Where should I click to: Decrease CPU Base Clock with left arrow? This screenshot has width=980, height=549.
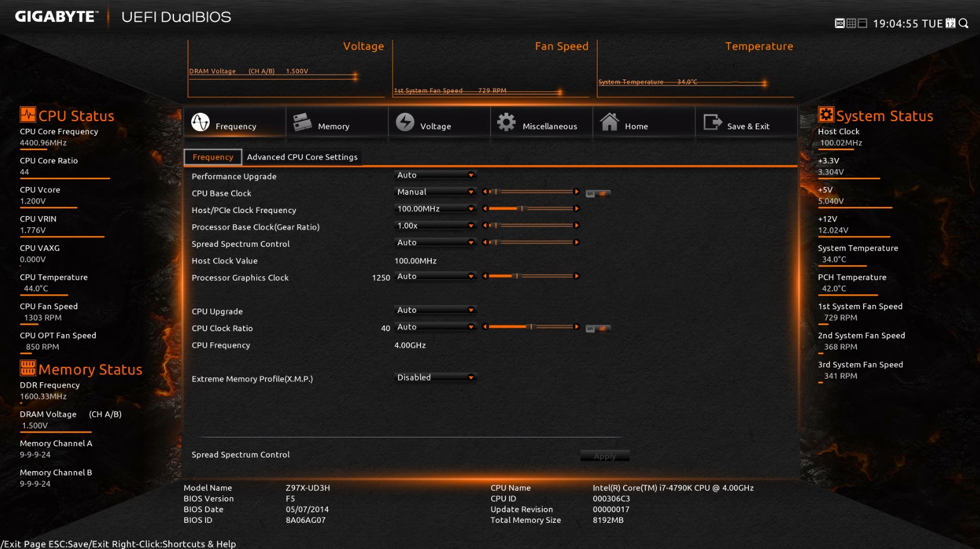[x=485, y=192]
